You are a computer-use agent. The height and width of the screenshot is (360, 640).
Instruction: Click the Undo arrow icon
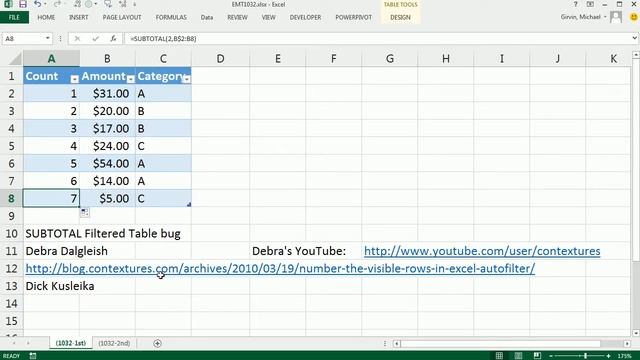tap(37, 4)
